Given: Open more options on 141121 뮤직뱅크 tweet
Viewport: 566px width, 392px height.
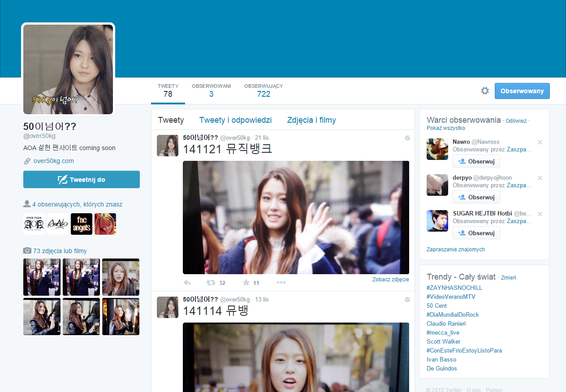Looking at the screenshot, I should pos(281,283).
